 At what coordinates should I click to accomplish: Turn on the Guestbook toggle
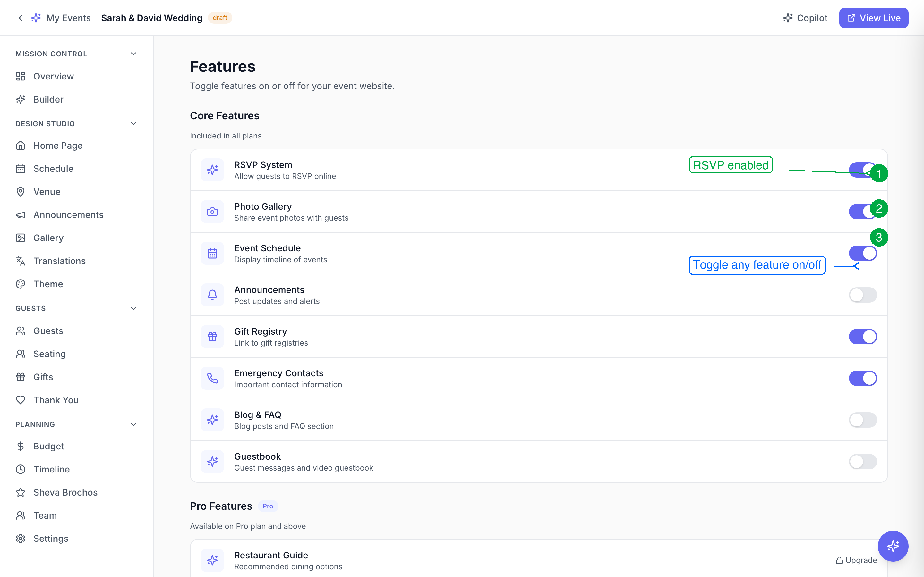[862, 462]
